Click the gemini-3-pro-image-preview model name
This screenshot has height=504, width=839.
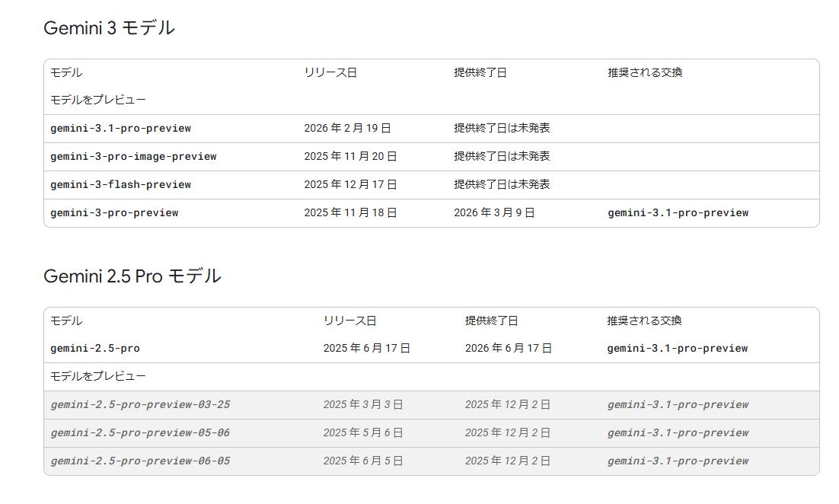(133, 156)
